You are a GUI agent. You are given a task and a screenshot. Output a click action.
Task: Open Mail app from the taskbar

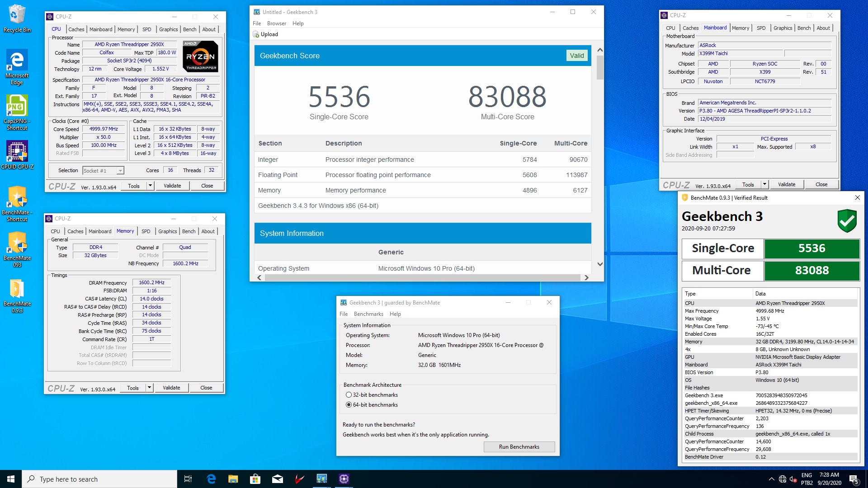tap(277, 479)
